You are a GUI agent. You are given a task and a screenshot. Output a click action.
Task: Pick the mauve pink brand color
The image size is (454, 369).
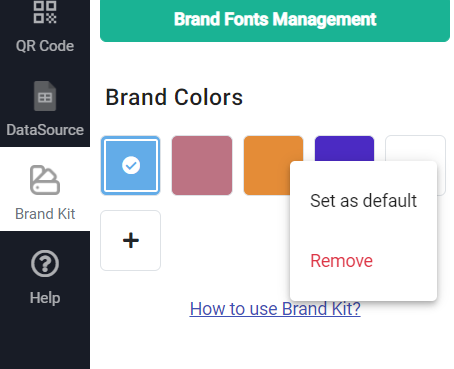pos(202,165)
